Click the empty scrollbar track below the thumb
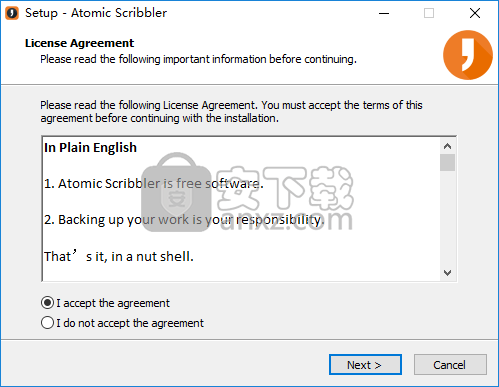The image size is (499, 387). coord(447,218)
